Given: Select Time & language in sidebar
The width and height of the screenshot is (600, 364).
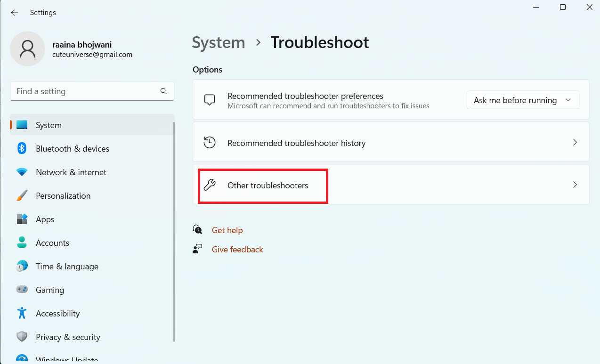Looking at the screenshot, I should 67,267.
